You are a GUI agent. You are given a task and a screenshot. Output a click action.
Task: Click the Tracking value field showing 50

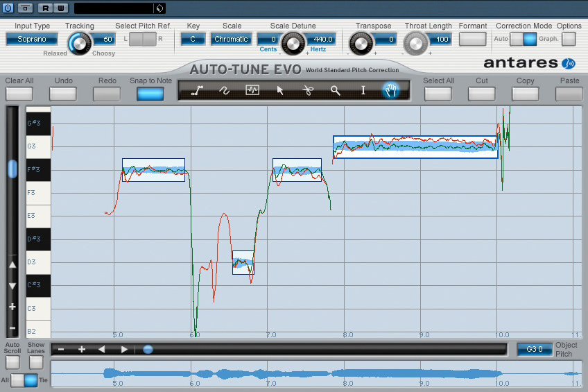pyautogui.click(x=105, y=39)
